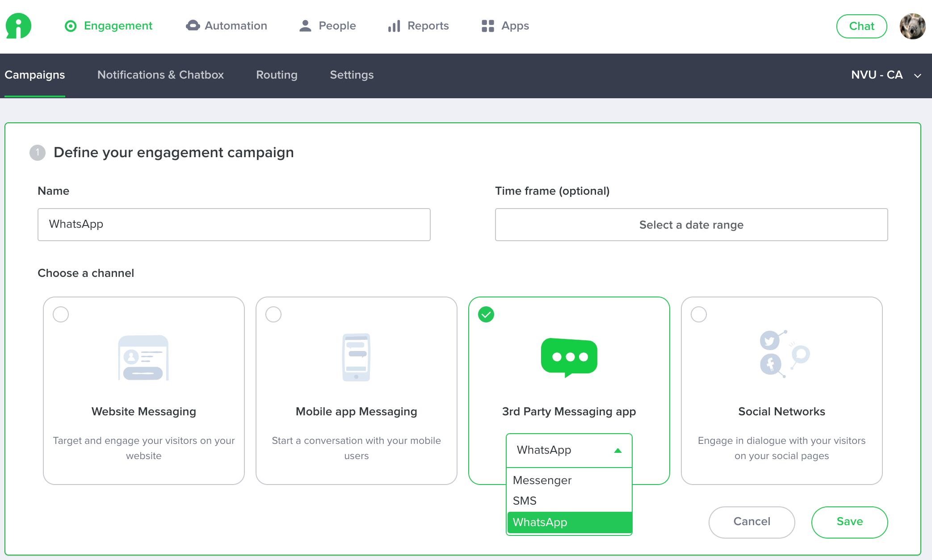Click the Apps grid icon

pyautogui.click(x=488, y=26)
